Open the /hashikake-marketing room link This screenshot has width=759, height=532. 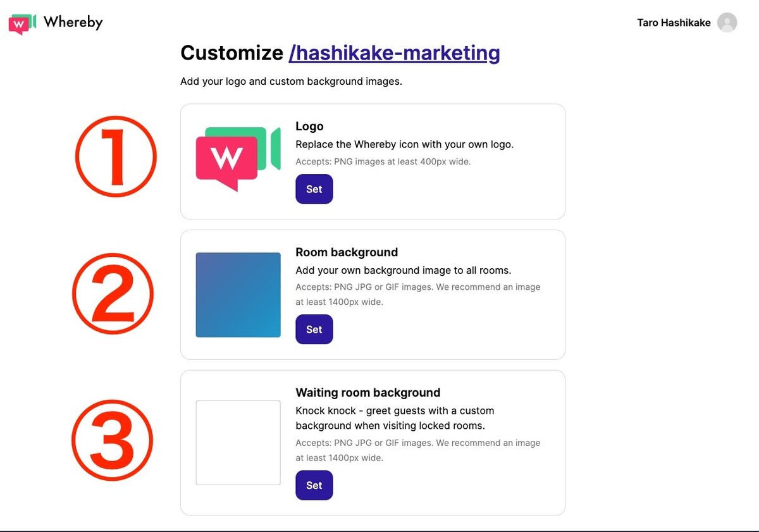point(394,53)
